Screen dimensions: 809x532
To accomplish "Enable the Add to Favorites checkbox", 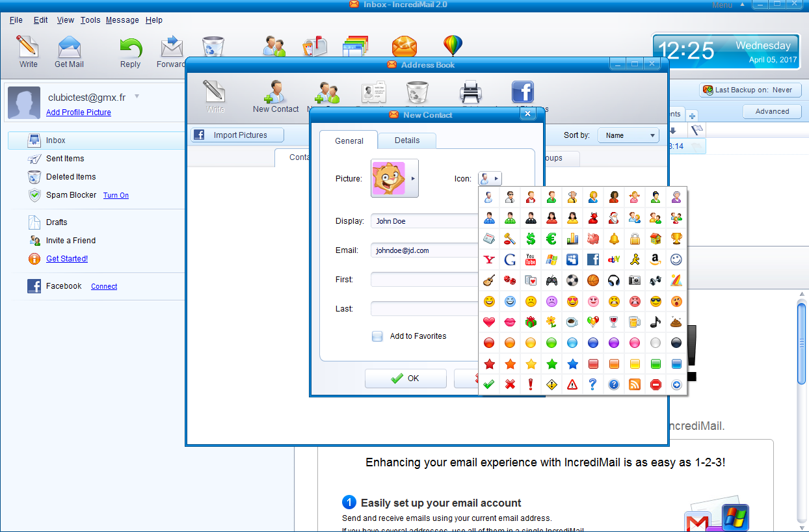I will pos(377,336).
